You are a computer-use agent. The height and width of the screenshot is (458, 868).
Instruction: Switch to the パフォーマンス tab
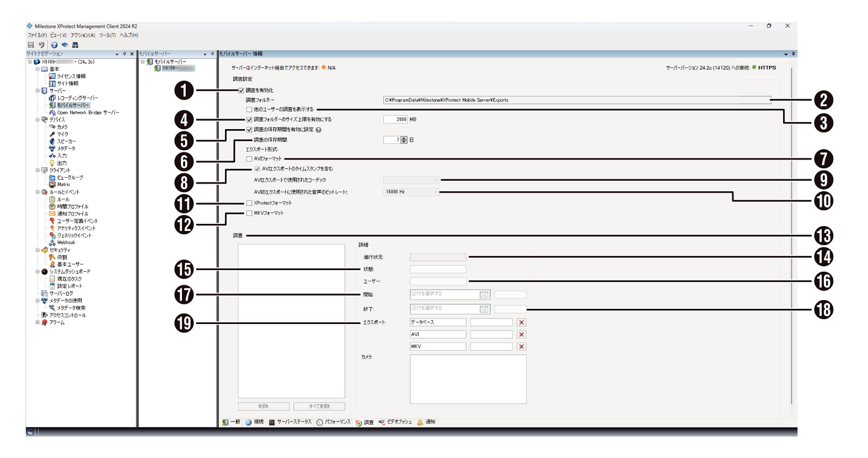334,422
